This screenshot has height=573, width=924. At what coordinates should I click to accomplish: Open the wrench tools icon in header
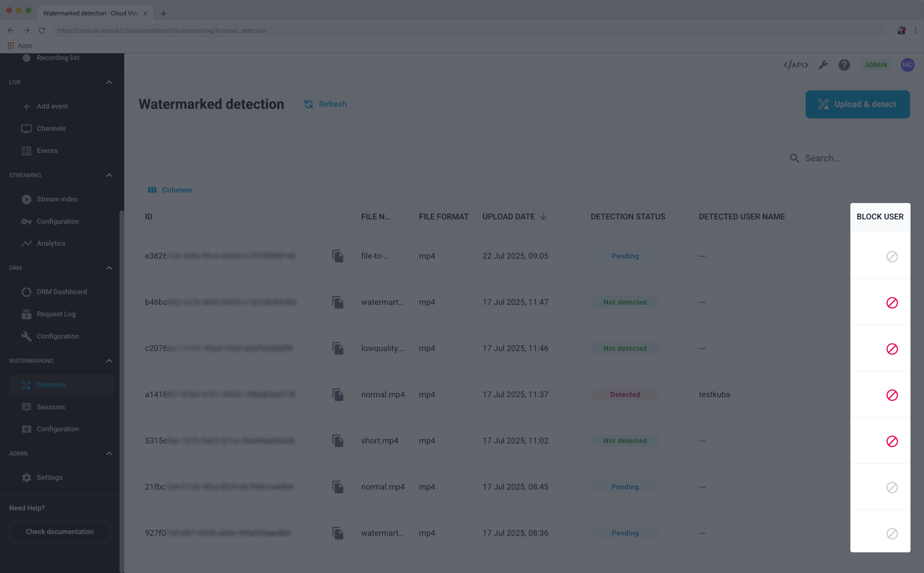click(x=823, y=65)
